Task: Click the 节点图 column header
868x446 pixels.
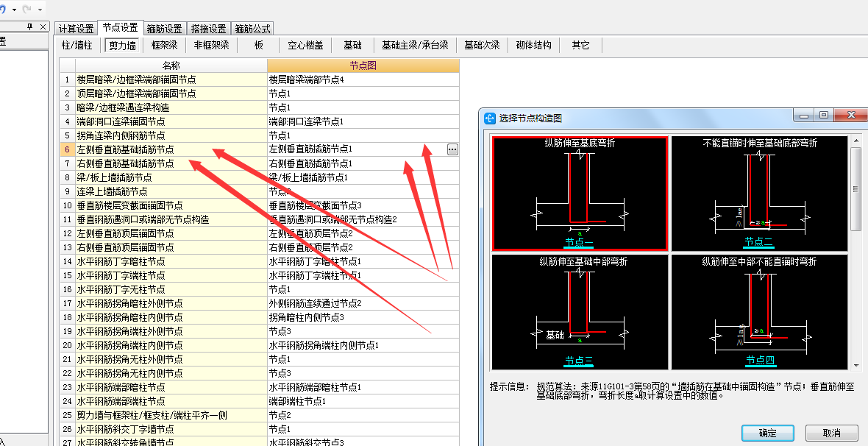Action: click(x=363, y=66)
